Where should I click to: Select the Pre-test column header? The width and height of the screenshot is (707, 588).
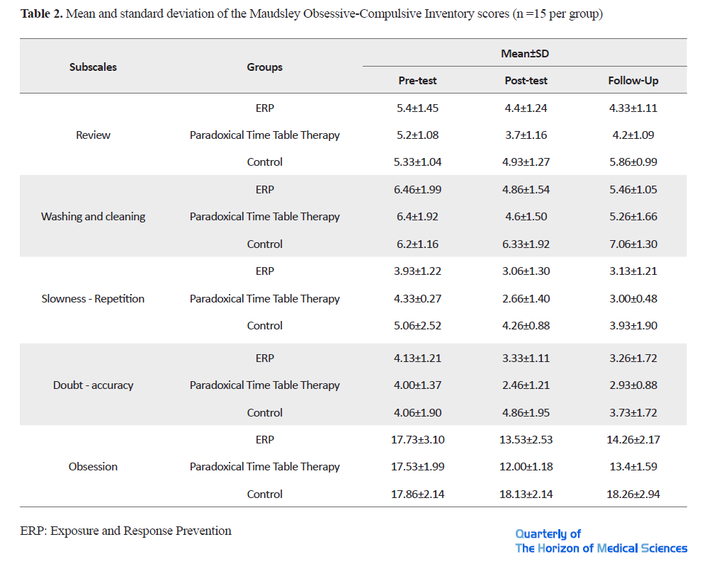tap(417, 81)
